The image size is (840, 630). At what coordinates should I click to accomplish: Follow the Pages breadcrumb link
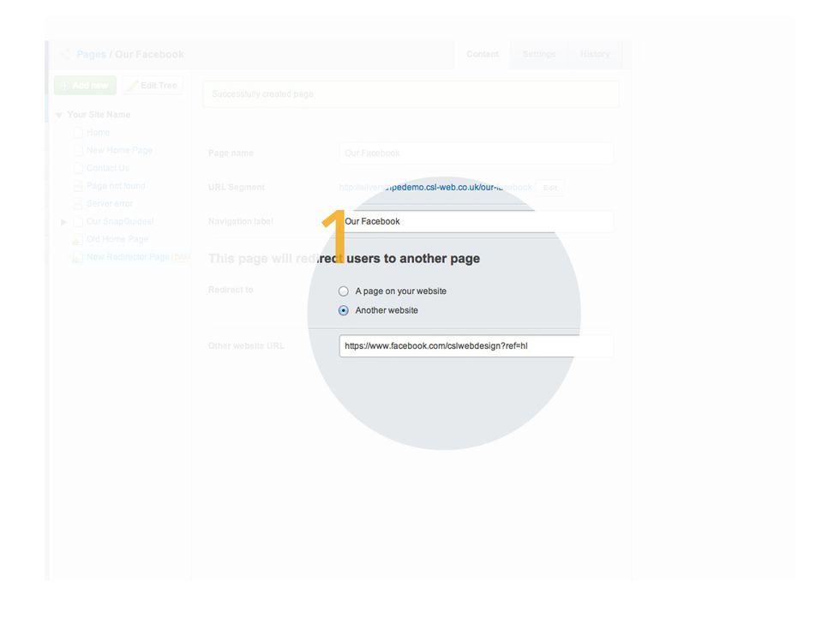coord(91,54)
